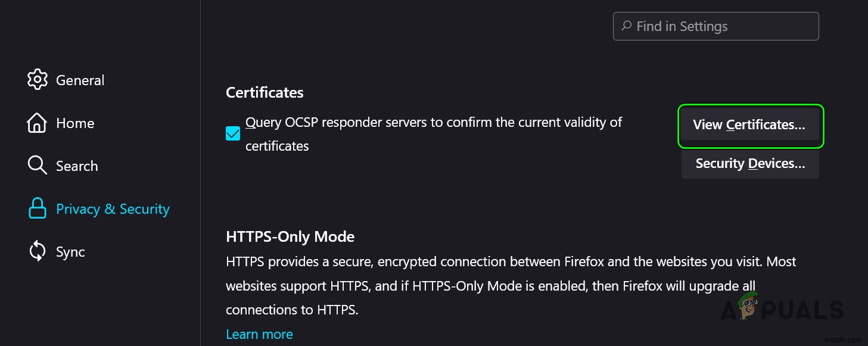868x346 pixels.
Task: Open the Security Devices manager
Action: (749, 163)
